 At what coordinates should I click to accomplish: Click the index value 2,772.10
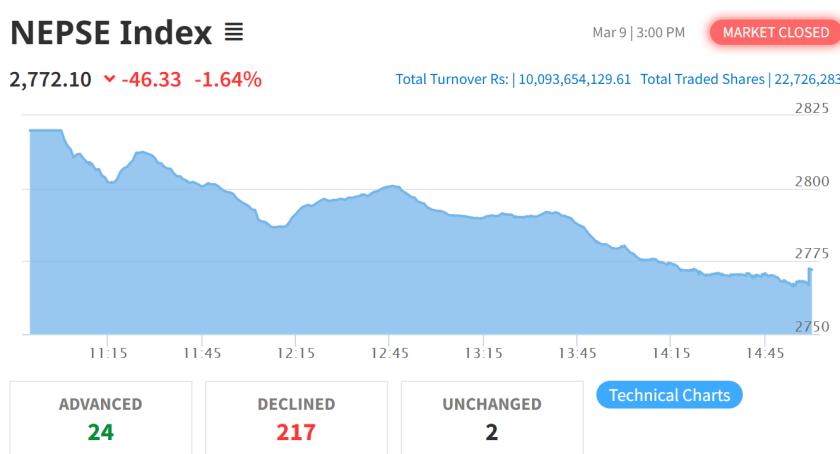[x=50, y=79]
